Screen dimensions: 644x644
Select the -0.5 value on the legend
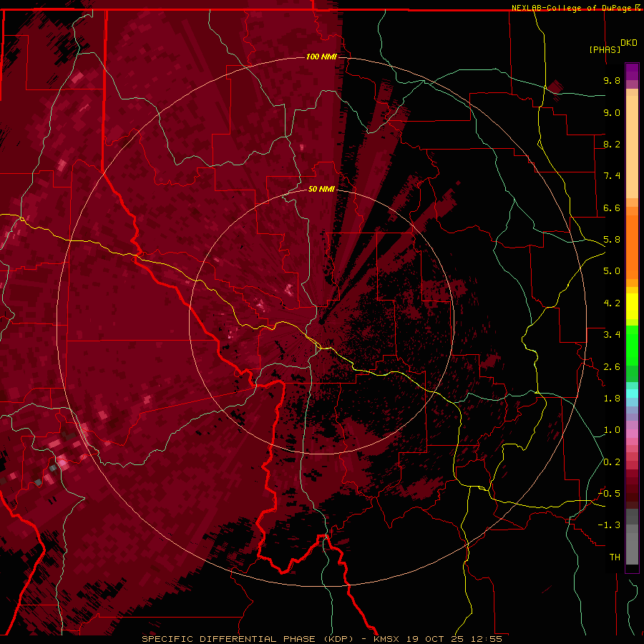[609, 494]
